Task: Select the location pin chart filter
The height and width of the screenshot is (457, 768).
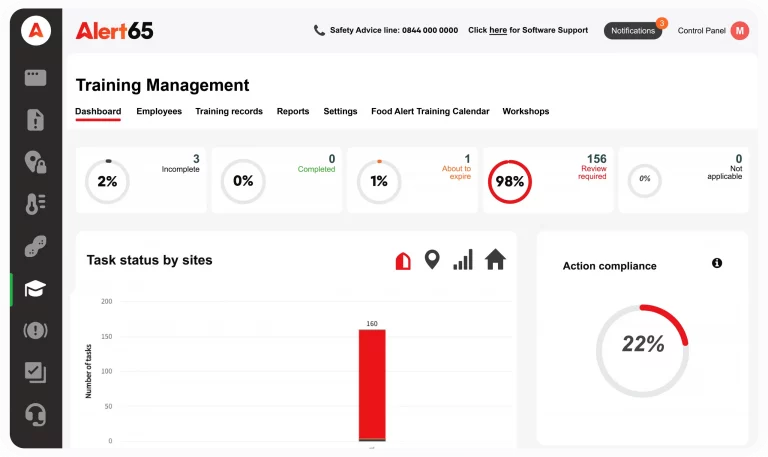Action: coord(432,260)
